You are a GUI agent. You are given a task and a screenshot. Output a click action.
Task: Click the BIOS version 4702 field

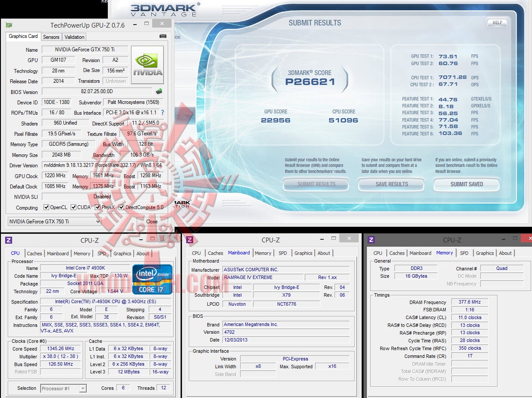(286, 332)
